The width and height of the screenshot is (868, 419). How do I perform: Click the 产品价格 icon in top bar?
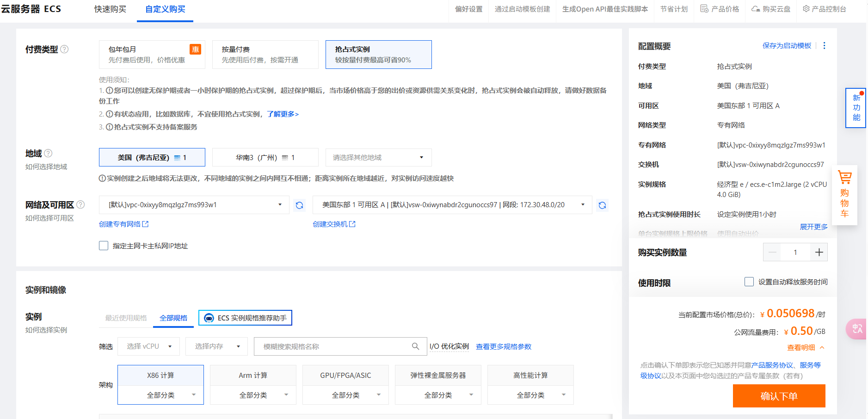[x=703, y=9]
